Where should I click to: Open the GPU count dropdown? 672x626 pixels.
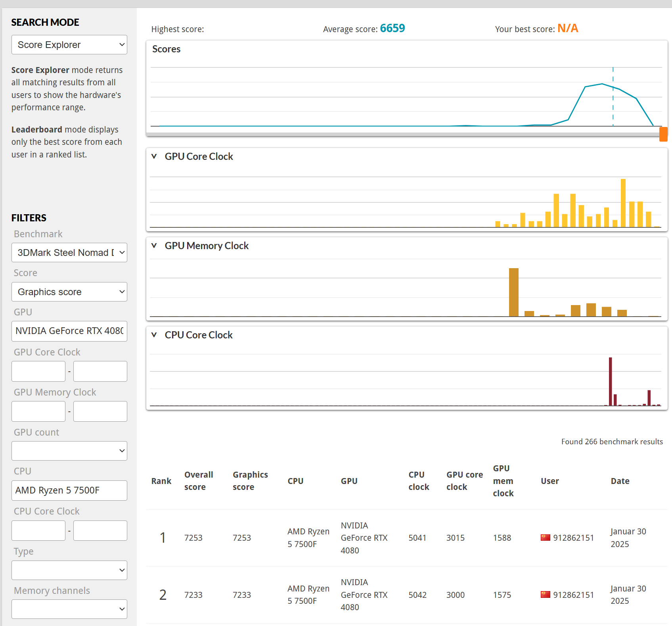tap(69, 451)
